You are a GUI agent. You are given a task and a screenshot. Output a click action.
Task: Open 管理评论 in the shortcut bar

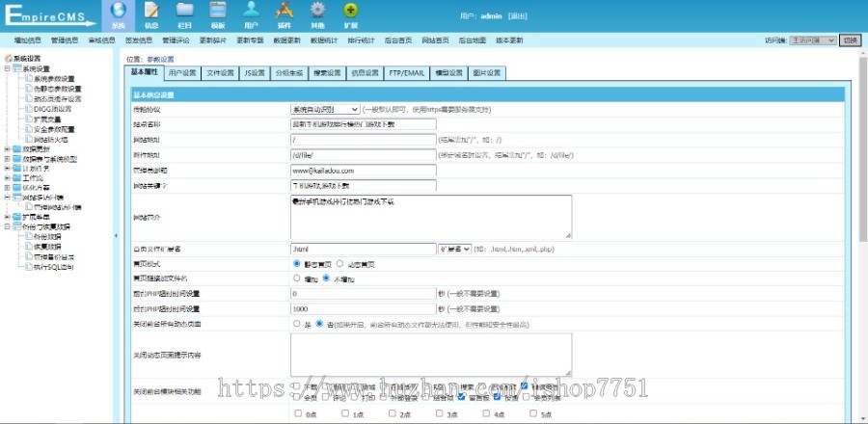pos(176,40)
